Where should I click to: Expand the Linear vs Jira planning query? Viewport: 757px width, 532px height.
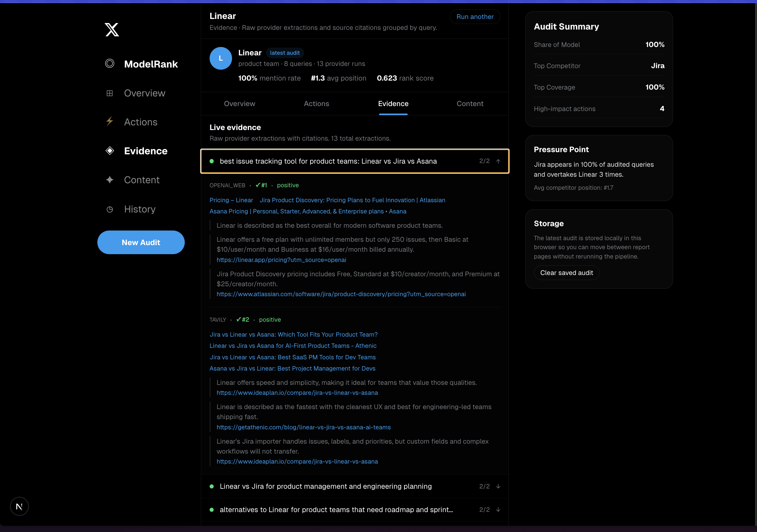pyautogui.click(x=498, y=486)
